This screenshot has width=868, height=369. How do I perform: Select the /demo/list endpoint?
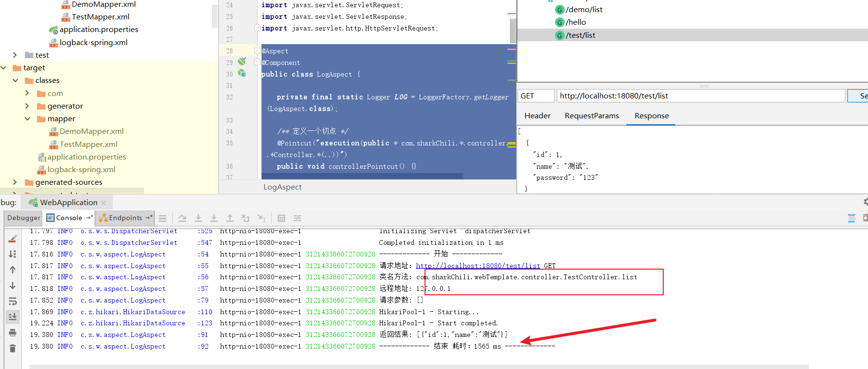click(x=584, y=10)
